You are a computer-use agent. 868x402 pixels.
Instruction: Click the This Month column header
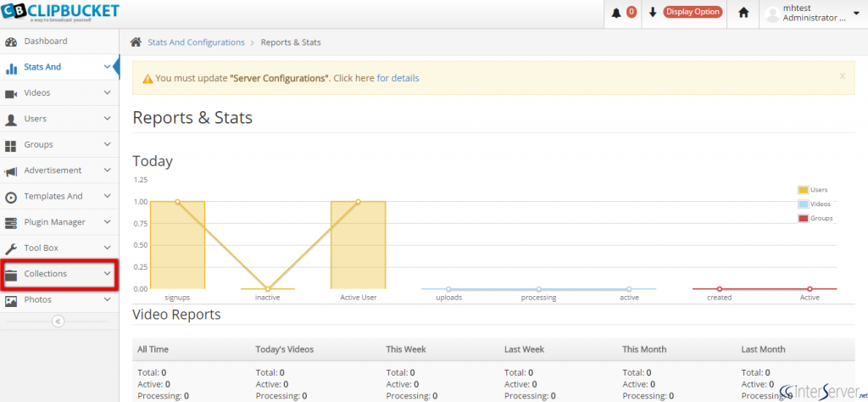[644, 349]
